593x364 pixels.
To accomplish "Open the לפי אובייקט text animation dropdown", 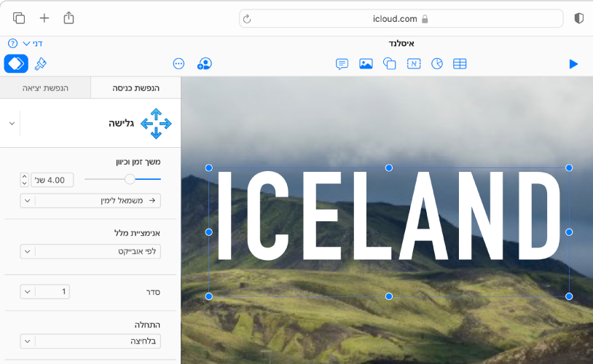I will pyautogui.click(x=90, y=251).
